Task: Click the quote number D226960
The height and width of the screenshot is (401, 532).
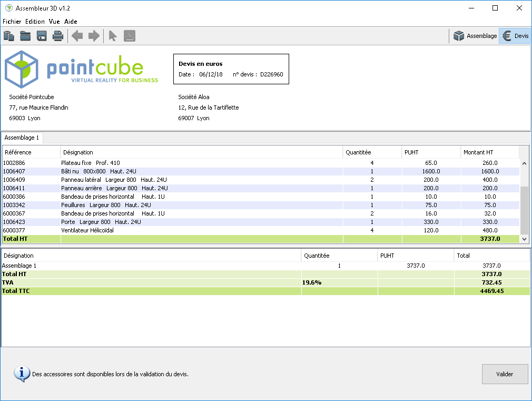Action: [271, 74]
